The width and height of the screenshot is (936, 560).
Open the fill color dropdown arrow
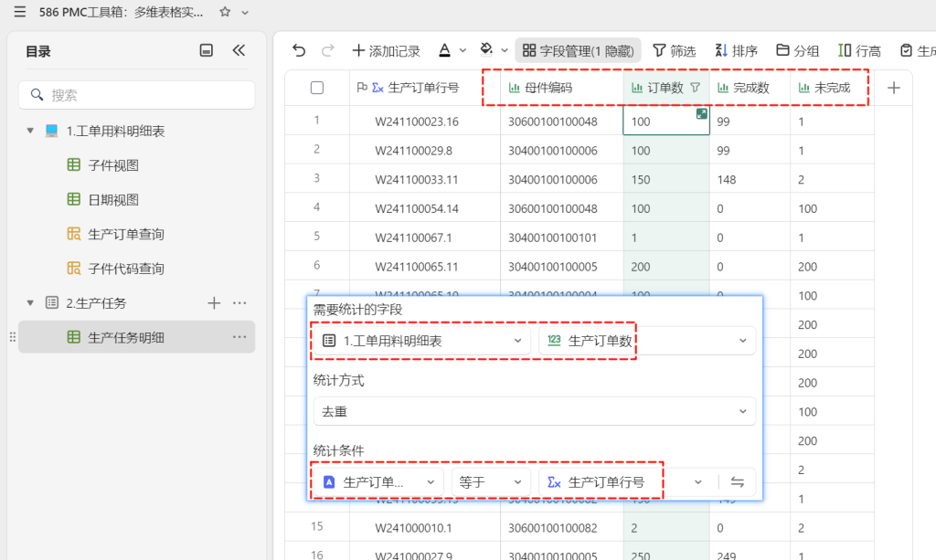click(505, 50)
